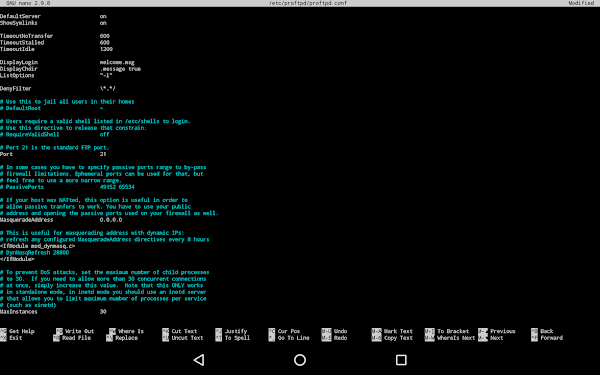600x375 pixels.
Task: Click the 1200 value of TimeoutIdle
Action: pos(106,49)
